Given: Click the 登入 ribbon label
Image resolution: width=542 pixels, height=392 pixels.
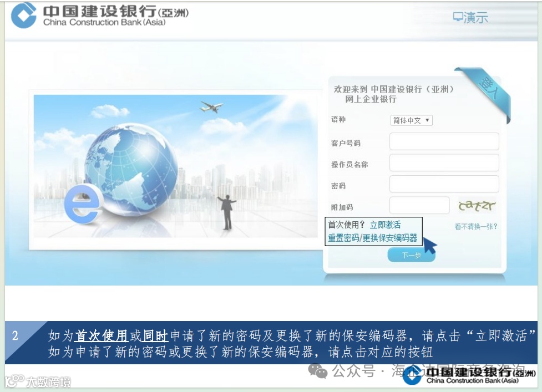Looking at the screenshot, I should pos(489,88).
